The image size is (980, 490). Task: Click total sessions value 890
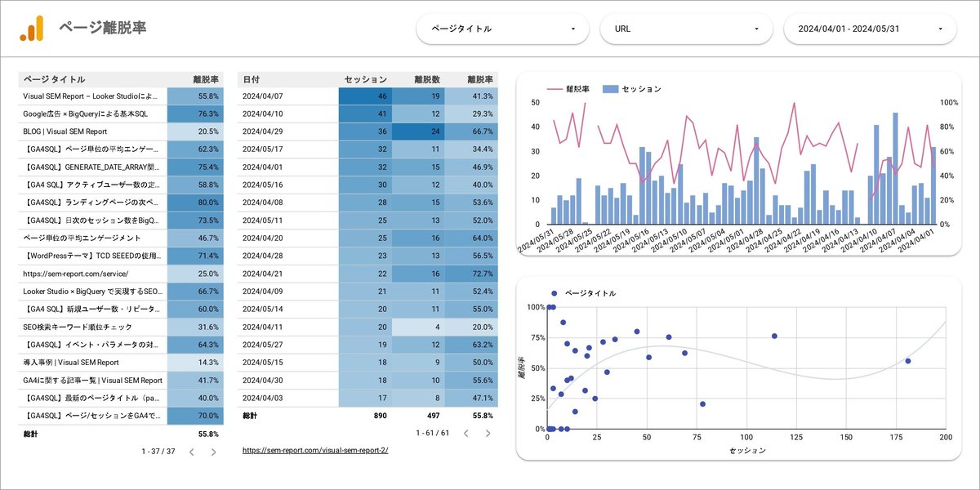pyautogui.click(x=380, y=416)
